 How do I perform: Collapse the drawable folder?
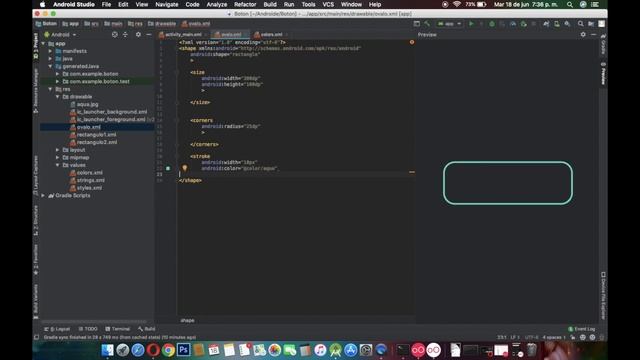pyautogui.click(x=58, y=97)
